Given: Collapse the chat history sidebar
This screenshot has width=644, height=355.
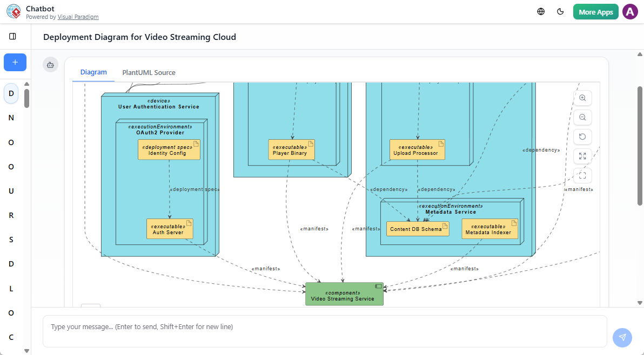Looking at the screenshot, I should point(14,36).
